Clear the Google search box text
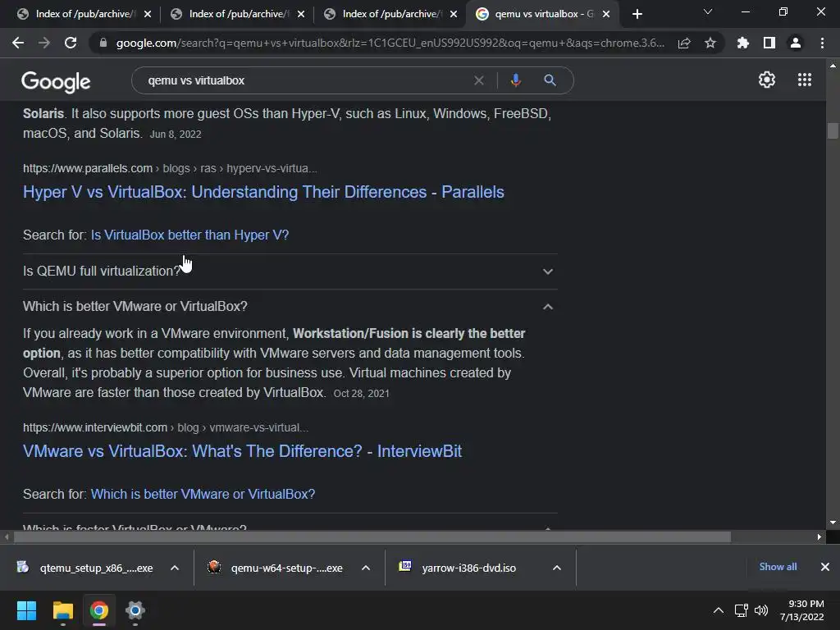 click(479, 80)
